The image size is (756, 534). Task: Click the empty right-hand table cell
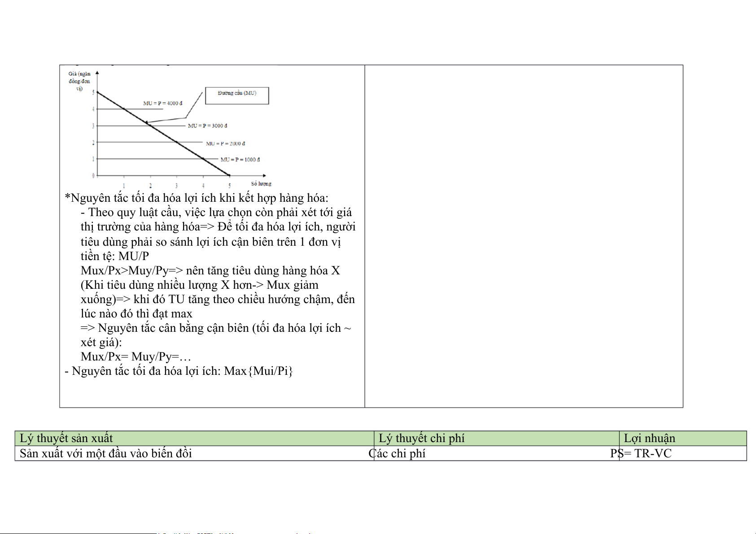(x=524, y=236)
